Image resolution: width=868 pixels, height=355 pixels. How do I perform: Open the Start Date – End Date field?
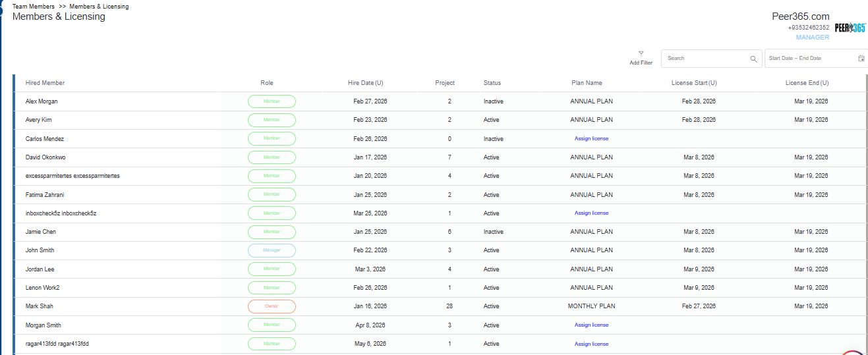(x=816, y=59)
